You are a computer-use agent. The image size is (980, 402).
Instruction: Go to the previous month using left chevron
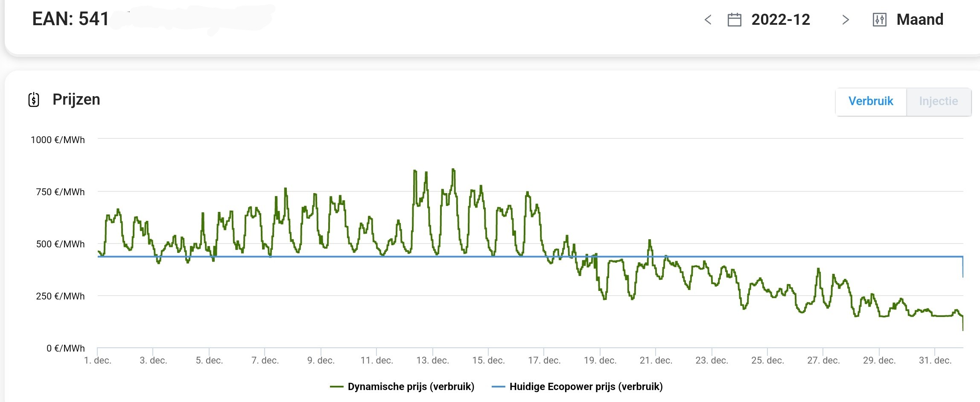coord(708,20)
